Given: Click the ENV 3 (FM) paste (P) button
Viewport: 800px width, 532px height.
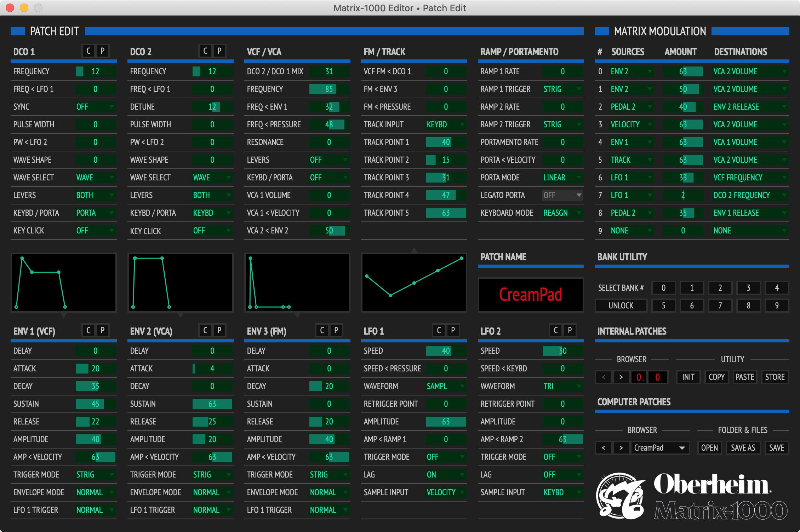Looking at the screenshot, I should point(336,331).
